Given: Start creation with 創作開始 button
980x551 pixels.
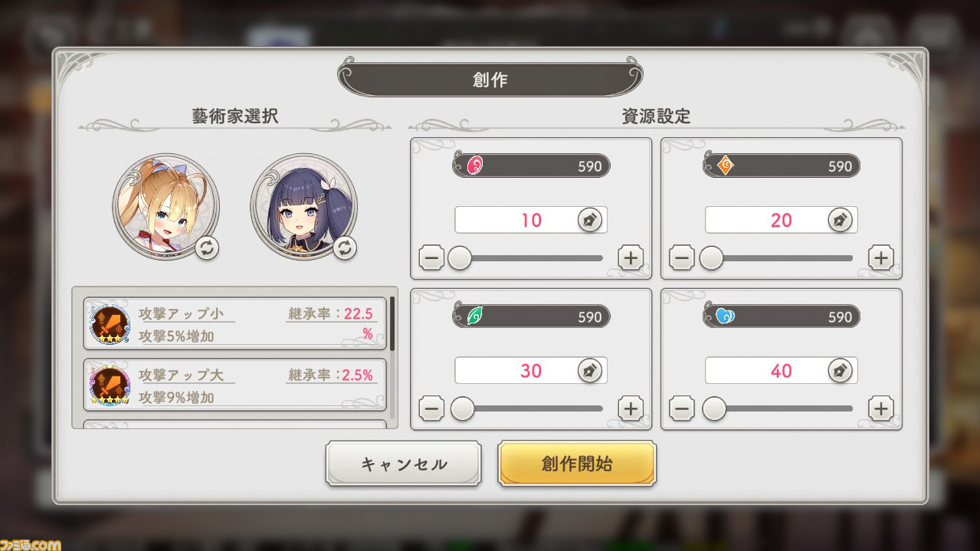Looking at the screenshot, I should click(x=577, y=464).
